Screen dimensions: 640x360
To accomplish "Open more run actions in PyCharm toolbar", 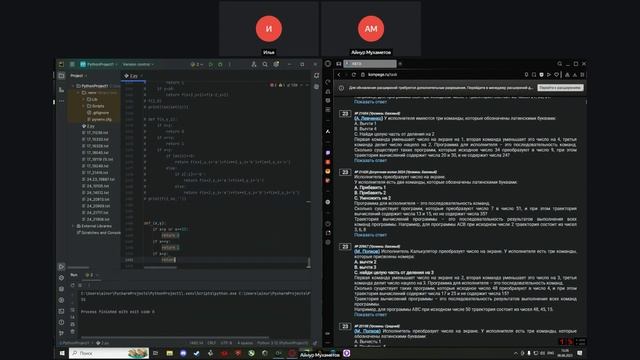I will [229, 64].
